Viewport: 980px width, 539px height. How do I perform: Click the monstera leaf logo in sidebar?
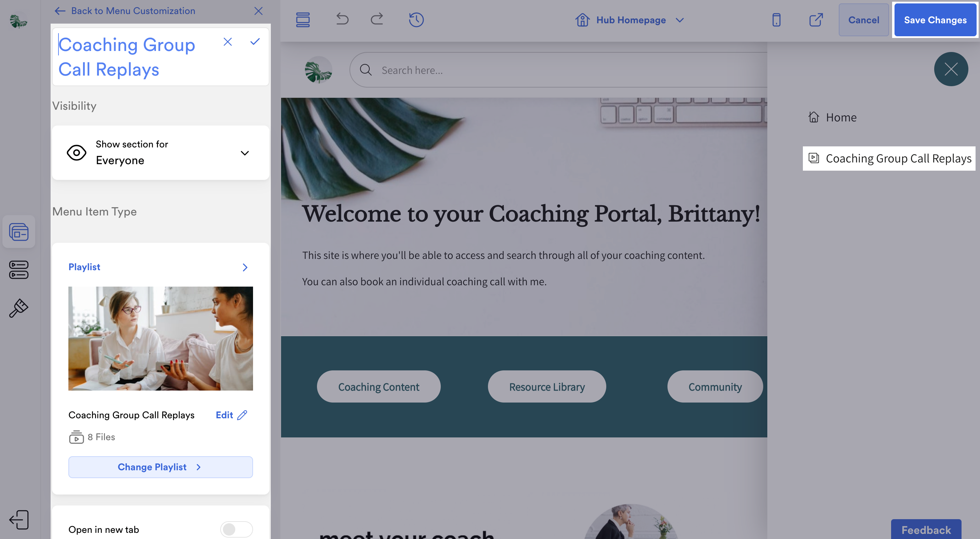(x=18, y=21)
